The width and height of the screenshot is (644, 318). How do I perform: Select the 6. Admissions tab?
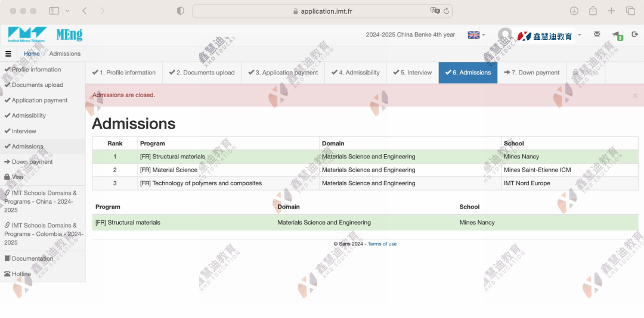468,73
